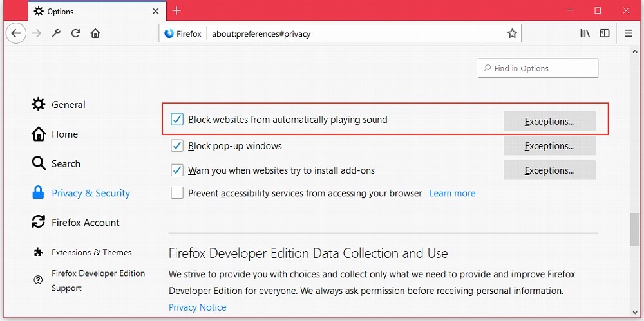Click the vertical page scrollbar thumb
The height and width of the screenshot is (321, 644).
coord(635,230)
